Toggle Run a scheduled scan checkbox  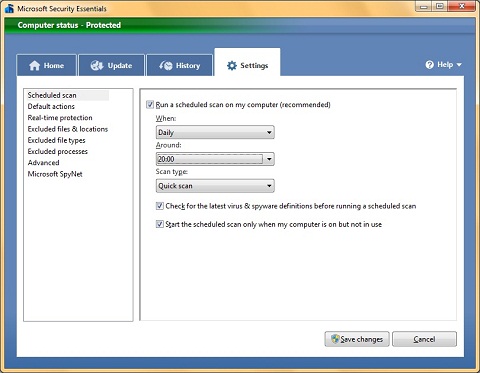click(150, 105)
